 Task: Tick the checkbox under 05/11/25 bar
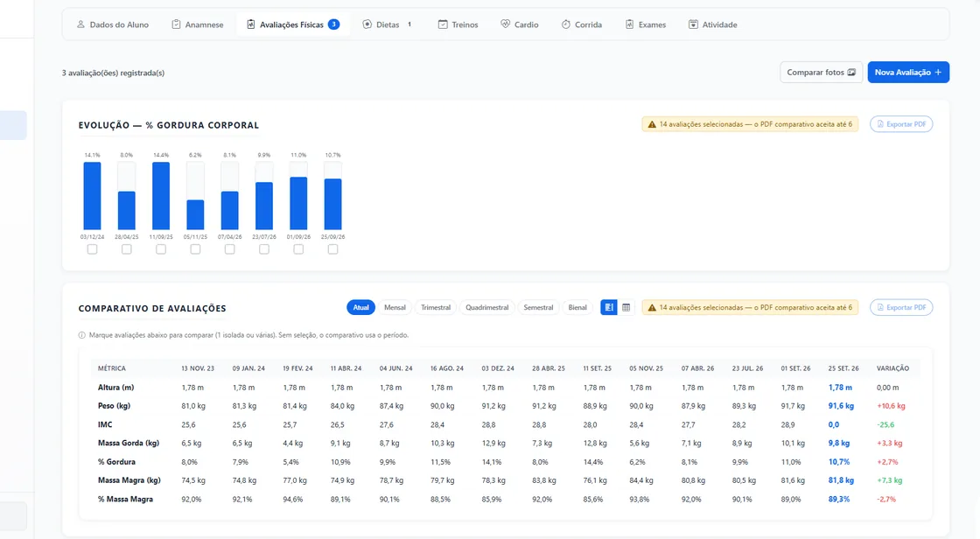[196, 249]
